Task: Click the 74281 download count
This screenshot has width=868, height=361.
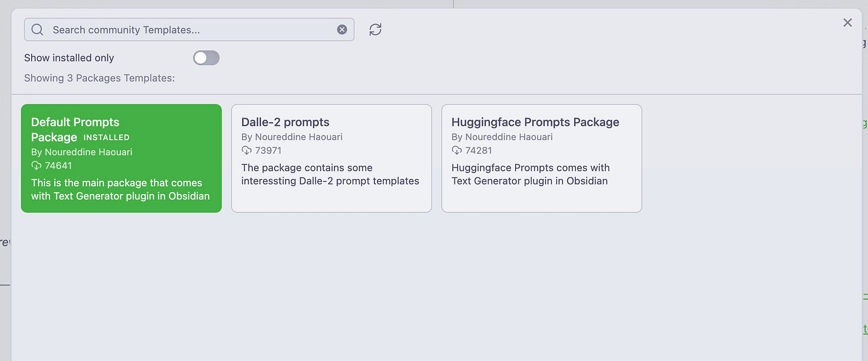Action: (x=479, y=150)
